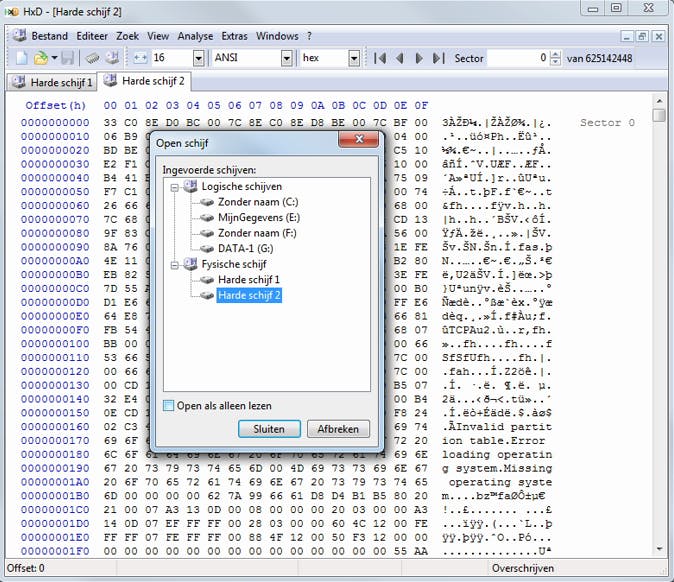Click the open RAM chip icon
The width and height of the screenshot is (674, 582).
(x=92, y=58)
